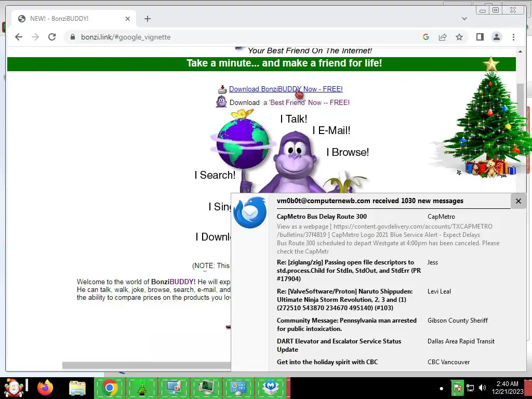This screenshot has width=532, height=399.
Task: Open the ziglang/zig file descriptors message
Action: pos(349,270)
